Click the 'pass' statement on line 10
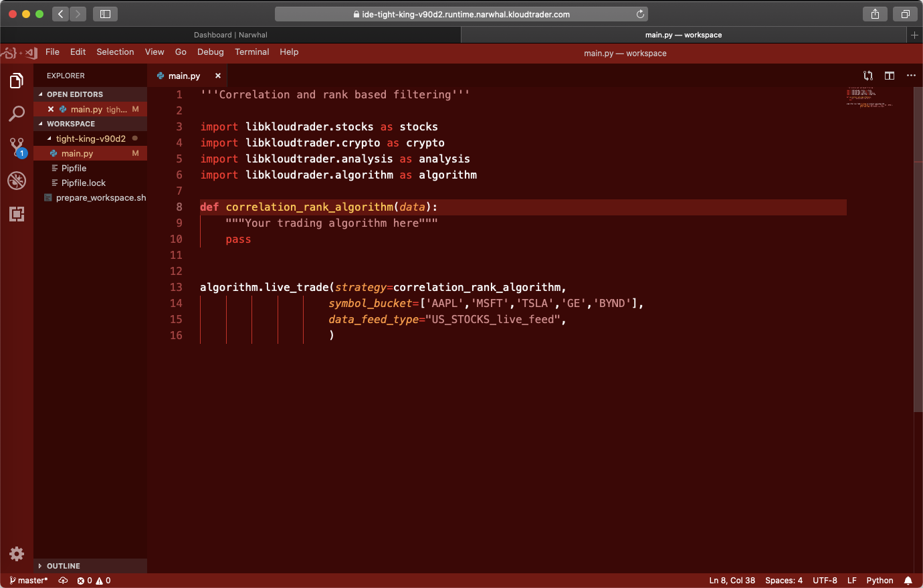Image resolution: width=923 pixels, height=588 pixels. (238, 239)
